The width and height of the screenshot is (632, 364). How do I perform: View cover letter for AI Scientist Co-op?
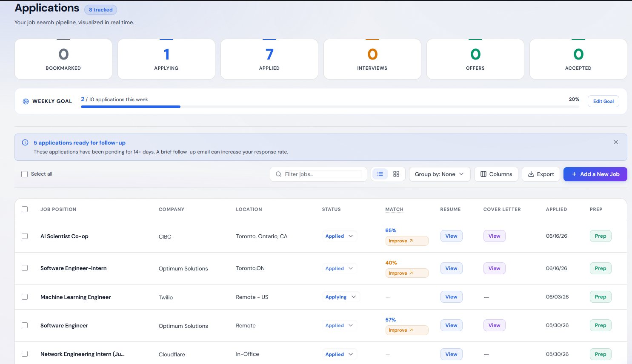[495, 236]
